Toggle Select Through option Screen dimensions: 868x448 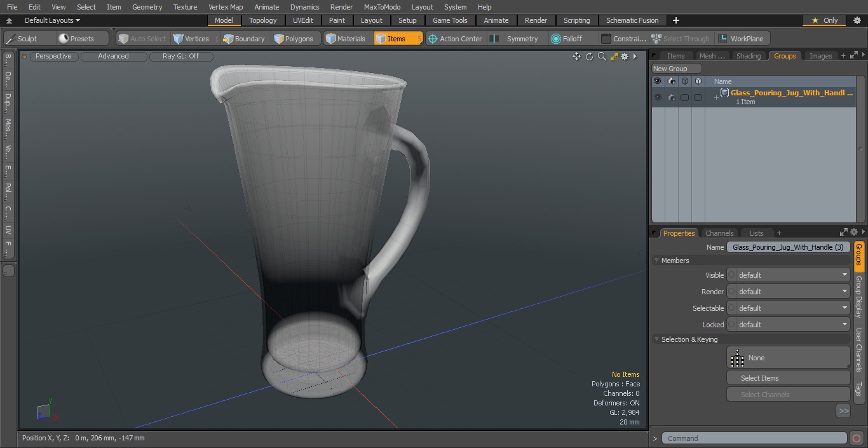click(x=681, y=39)
